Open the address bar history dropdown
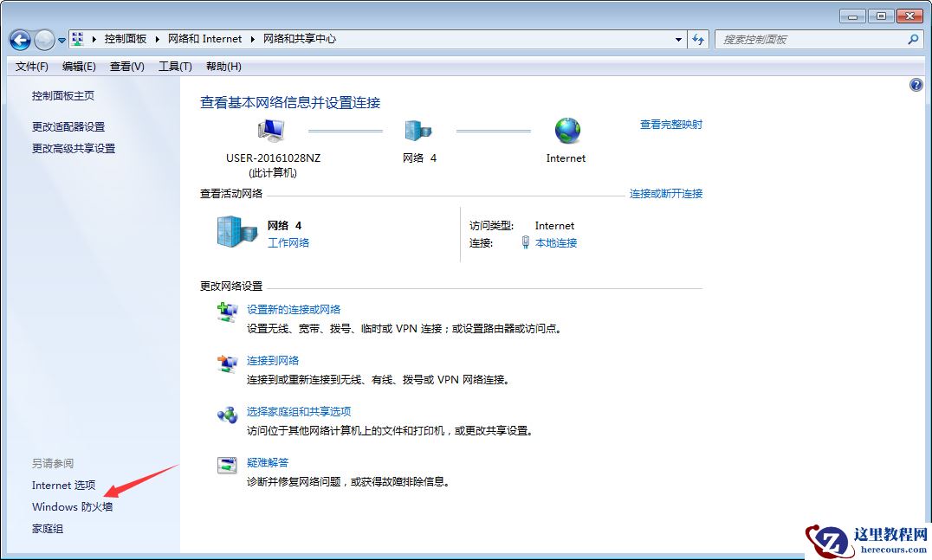932x560 pixels. pos(679,39)
